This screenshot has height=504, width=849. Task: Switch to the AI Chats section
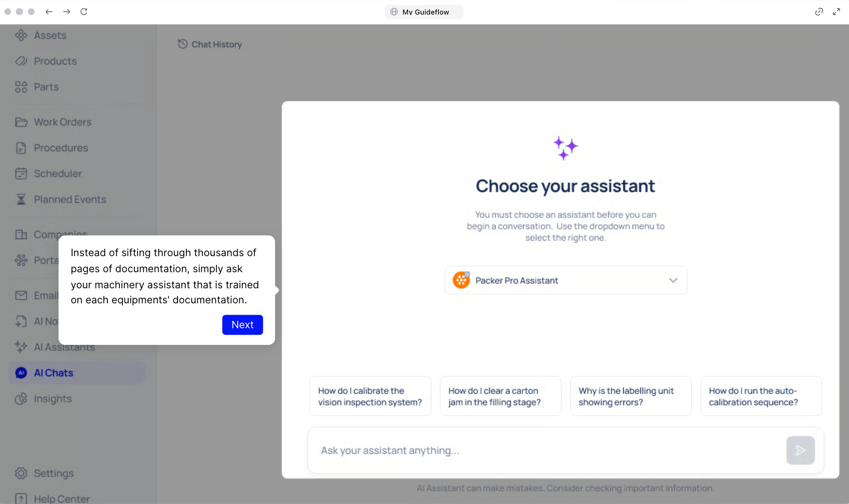(x=52, y=372)
